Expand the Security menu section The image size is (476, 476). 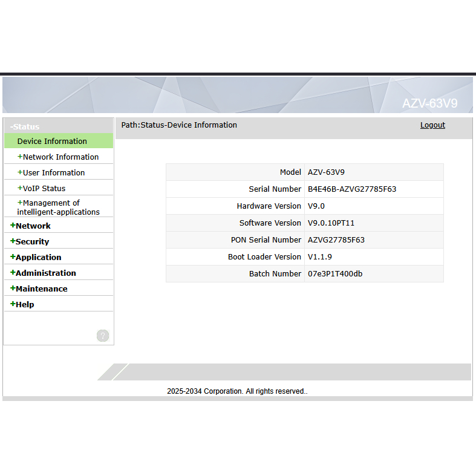coord(31,242)
